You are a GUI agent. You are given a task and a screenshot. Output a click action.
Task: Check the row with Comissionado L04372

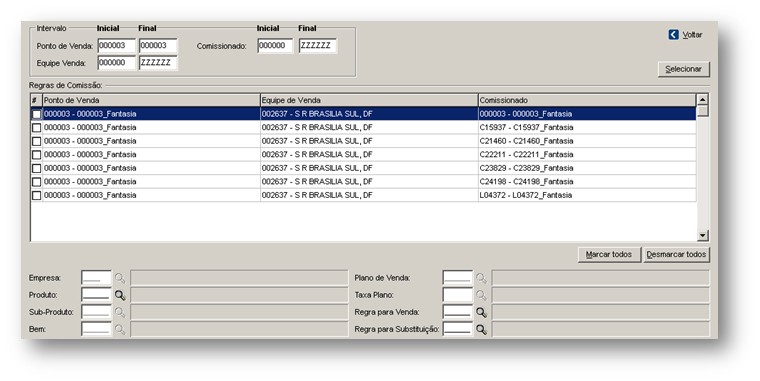36,195
